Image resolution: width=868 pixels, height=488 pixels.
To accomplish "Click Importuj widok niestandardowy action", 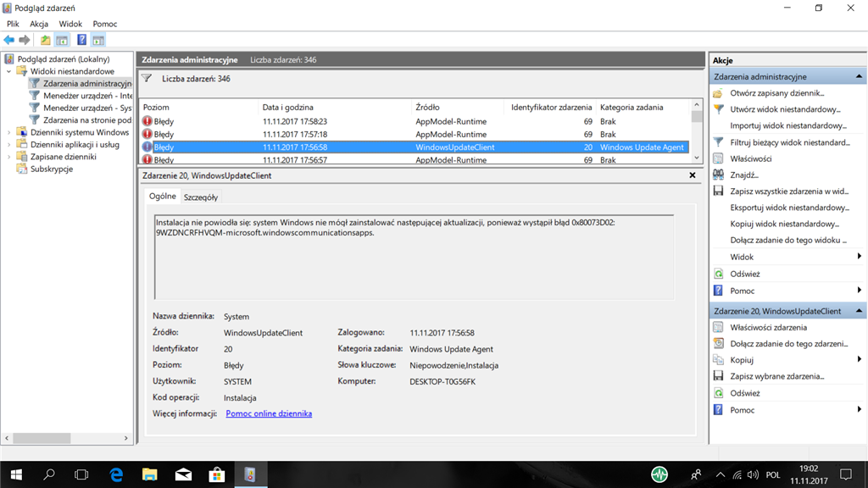I will point(788,125).
